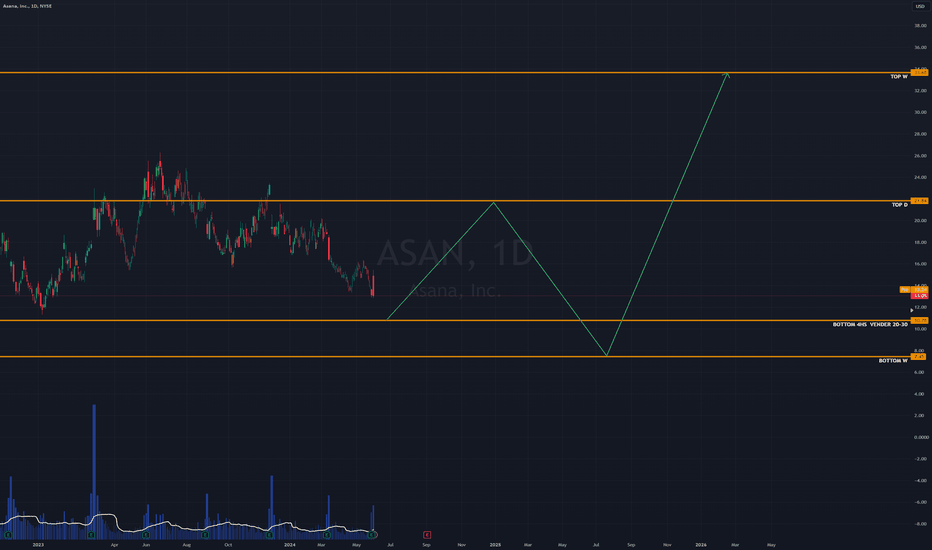Click the leftmost green earnings marker before 2023
Viewport: 932px width, 550px height.
8,535
